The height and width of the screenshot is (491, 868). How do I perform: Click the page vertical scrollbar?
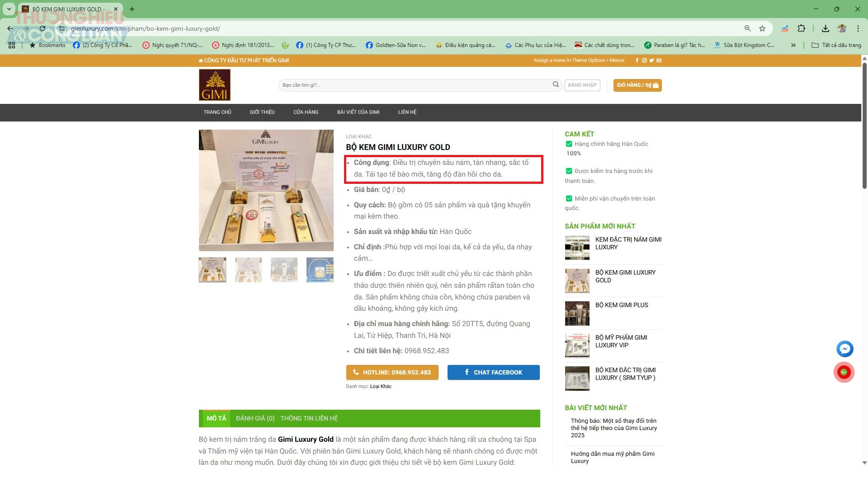pyautogui.click(x=864, y=126)
